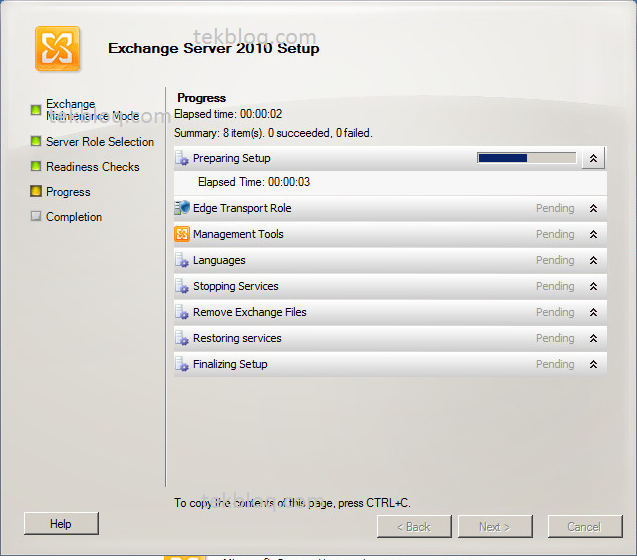Click green indicator beside Exchange Maintenance Mode

click(x=36, y=110)
